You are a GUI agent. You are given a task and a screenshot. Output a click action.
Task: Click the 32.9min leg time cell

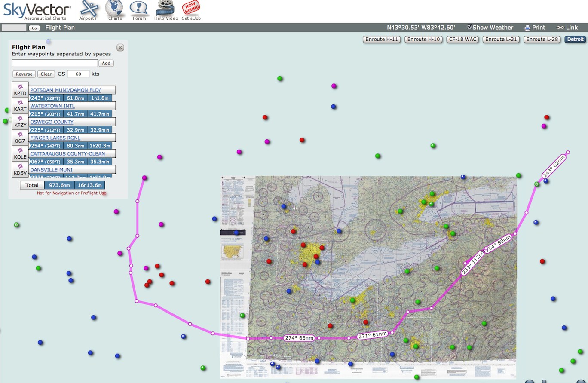100,130
